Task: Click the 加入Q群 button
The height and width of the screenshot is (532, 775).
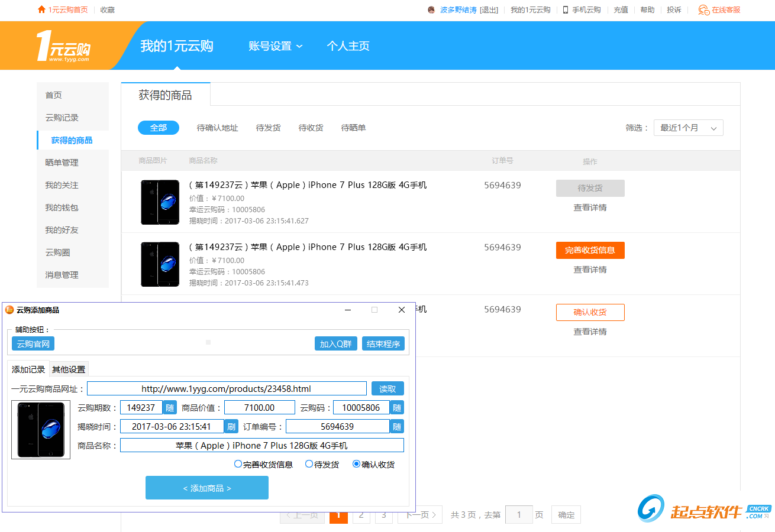Action: 336,343
